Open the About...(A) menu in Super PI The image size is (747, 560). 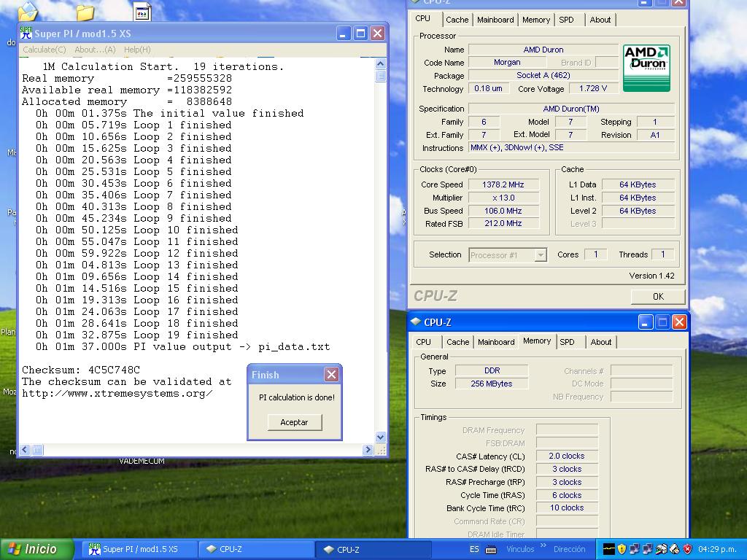coord(95,50)
